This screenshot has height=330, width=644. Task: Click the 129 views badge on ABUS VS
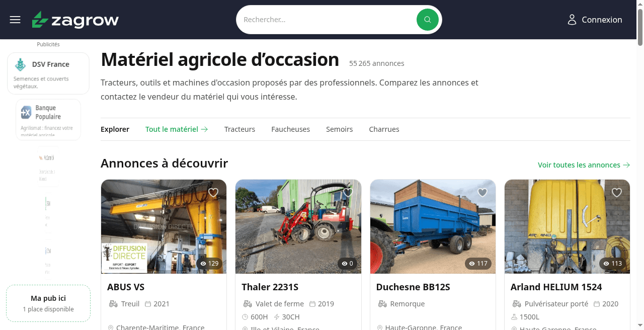(x=209, y=264)
